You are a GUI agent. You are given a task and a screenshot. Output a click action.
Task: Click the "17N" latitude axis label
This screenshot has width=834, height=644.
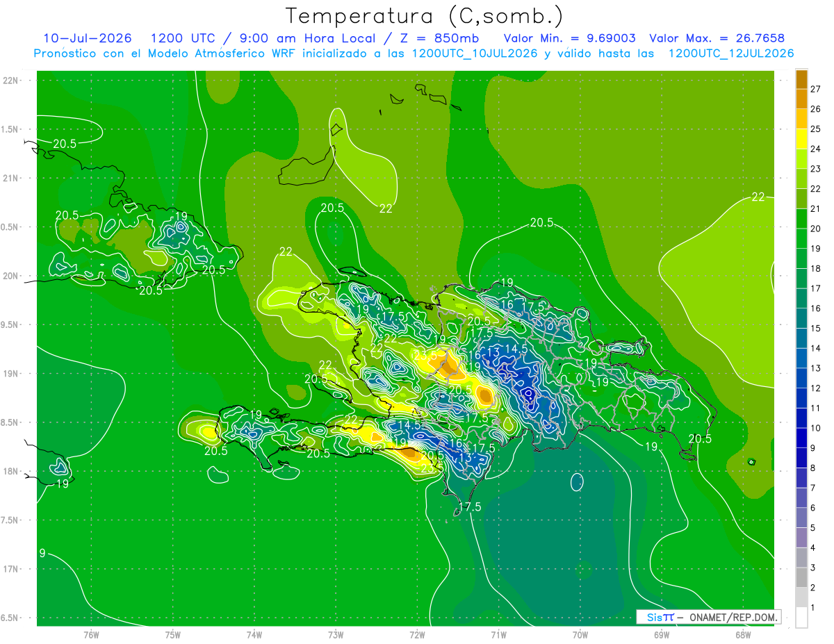coord(10,569)
